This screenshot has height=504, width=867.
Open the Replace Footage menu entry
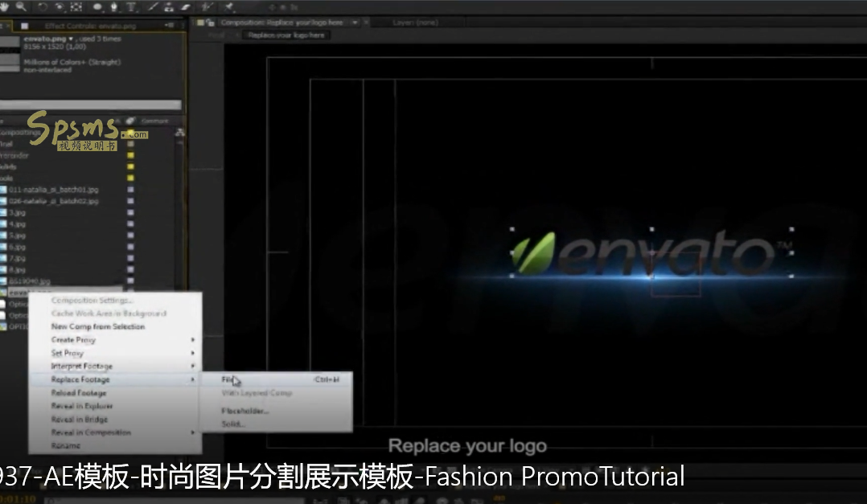(115, 379)
